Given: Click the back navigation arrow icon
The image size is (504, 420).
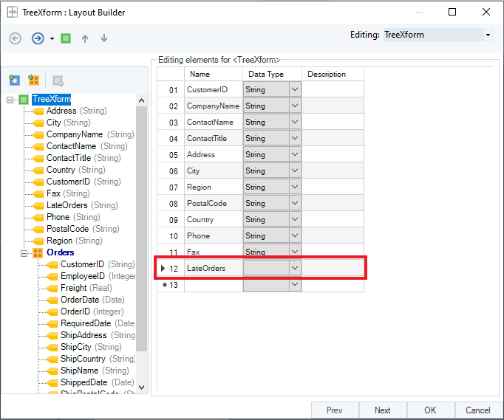Looking at the screenshot, I should [x=15, y=38].
